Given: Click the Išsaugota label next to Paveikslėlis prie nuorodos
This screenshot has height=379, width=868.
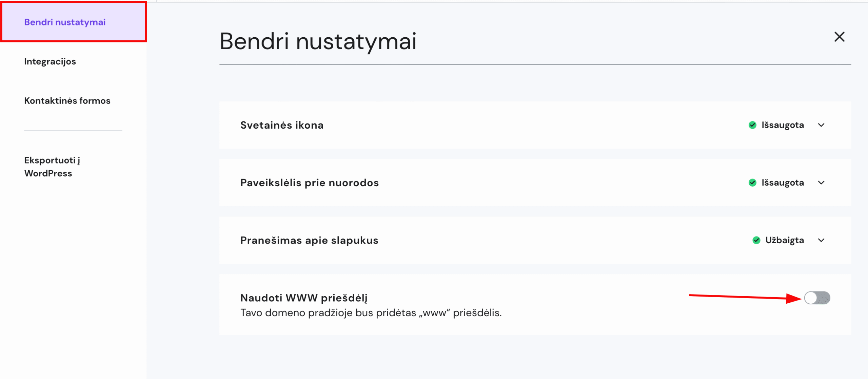Looking at the screenshot, I should click(x=782, y=183).
